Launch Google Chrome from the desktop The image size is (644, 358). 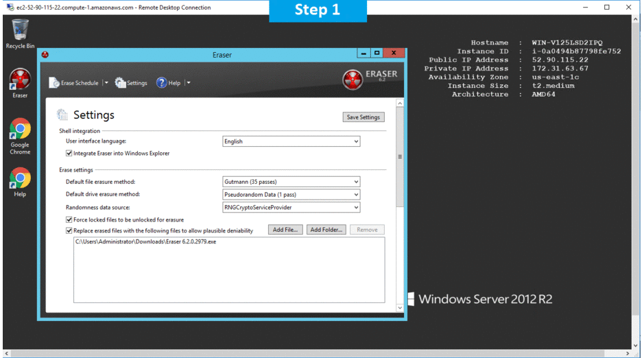click(20, 129)
